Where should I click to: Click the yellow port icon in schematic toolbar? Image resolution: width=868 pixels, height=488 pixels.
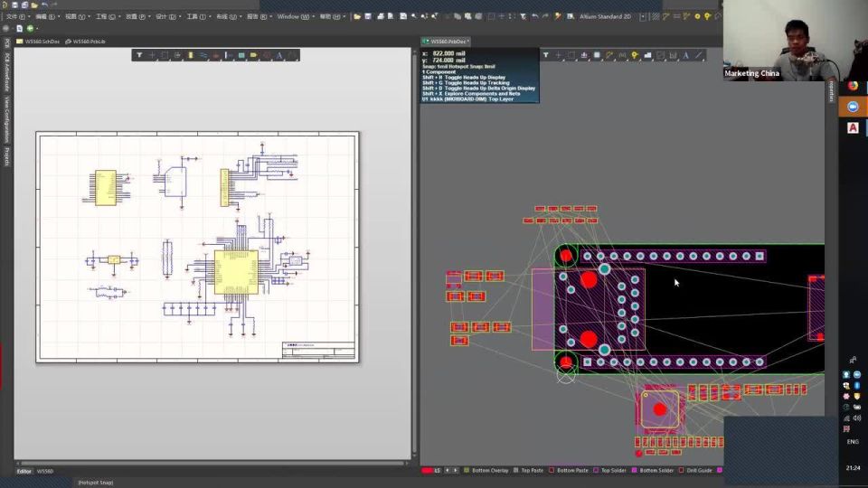click(253, 55)
